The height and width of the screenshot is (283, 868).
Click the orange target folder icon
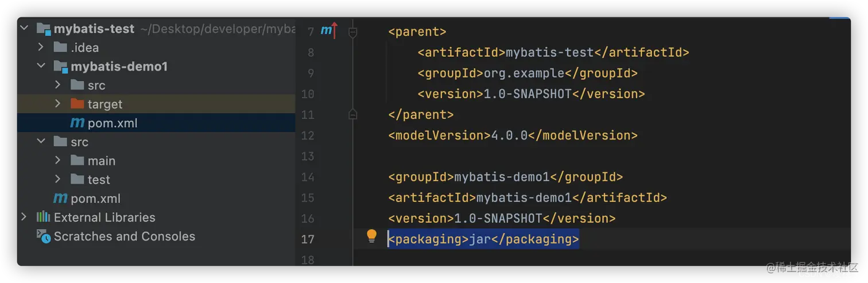tap(77, 104)
